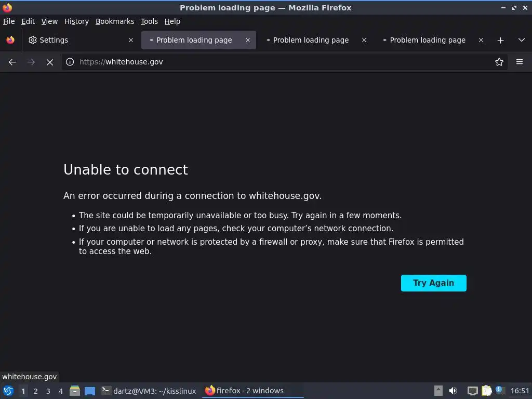Open the Tools menu
This screenshot has height=399, width=532.
tap(149, 21)
